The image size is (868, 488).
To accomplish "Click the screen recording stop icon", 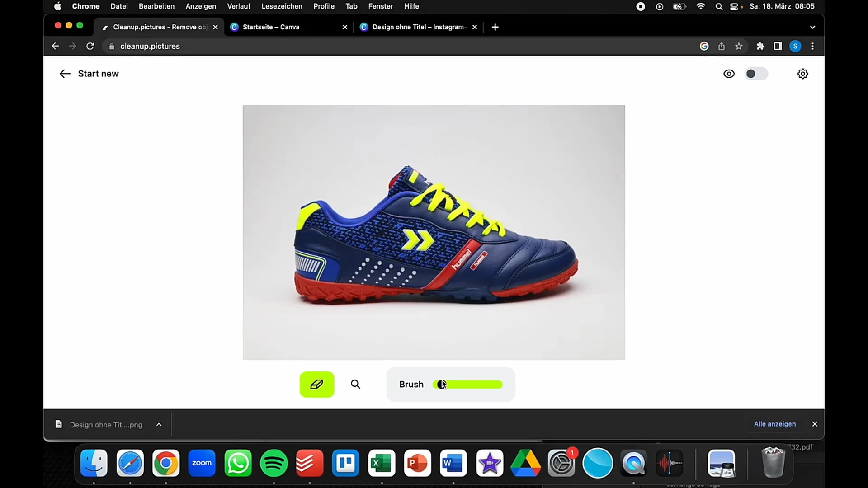I will (x=641, y=6).
